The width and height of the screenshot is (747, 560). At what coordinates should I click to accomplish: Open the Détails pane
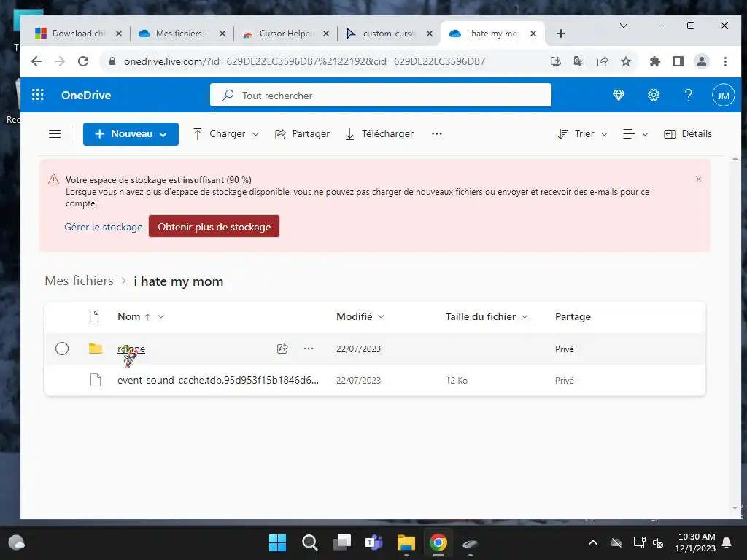[x=687, y=134]
